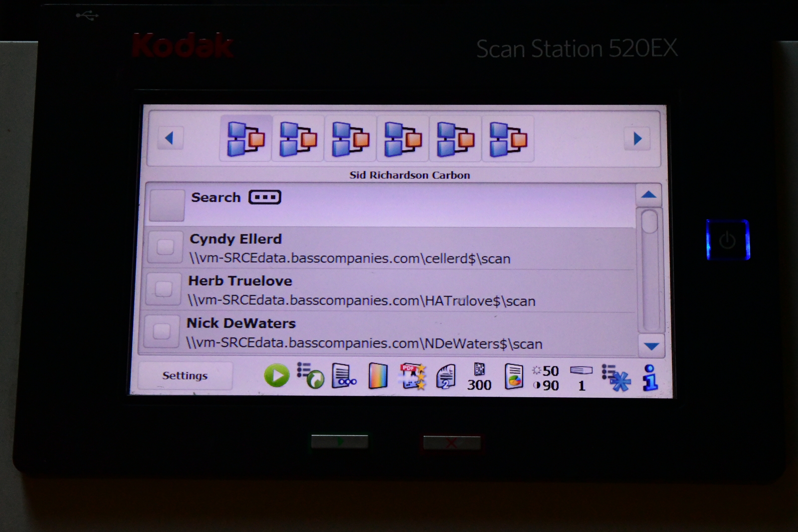
Task: Click the path ending cellerd$\scan
Action: pos(350,258)
